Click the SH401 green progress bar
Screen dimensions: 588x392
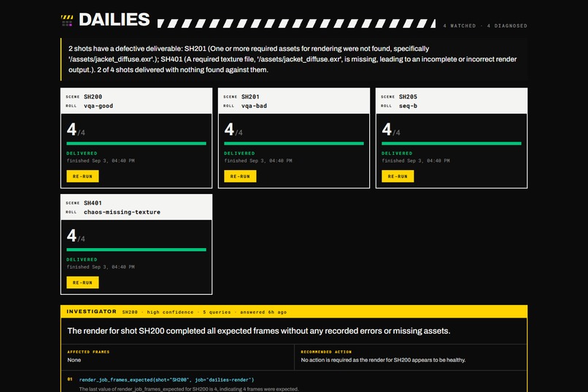(x=136, y=250)
